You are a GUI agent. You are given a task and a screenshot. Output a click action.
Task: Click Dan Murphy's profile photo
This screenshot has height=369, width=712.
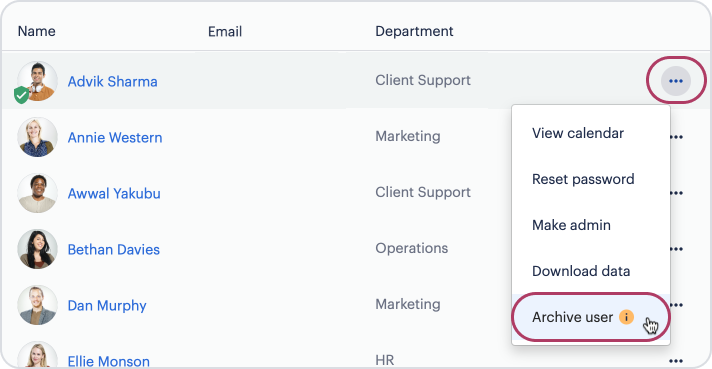pos(37,305)
